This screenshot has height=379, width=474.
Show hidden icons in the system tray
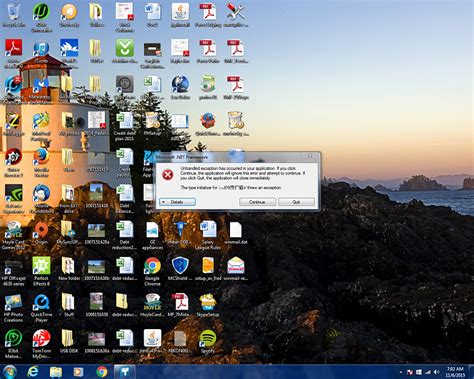[401, 372]
